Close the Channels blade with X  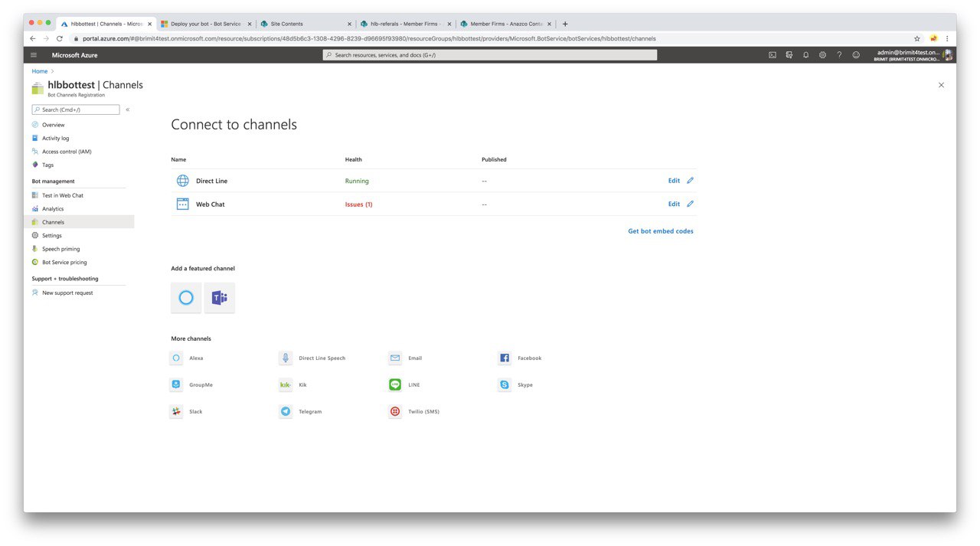pos(942,85)
